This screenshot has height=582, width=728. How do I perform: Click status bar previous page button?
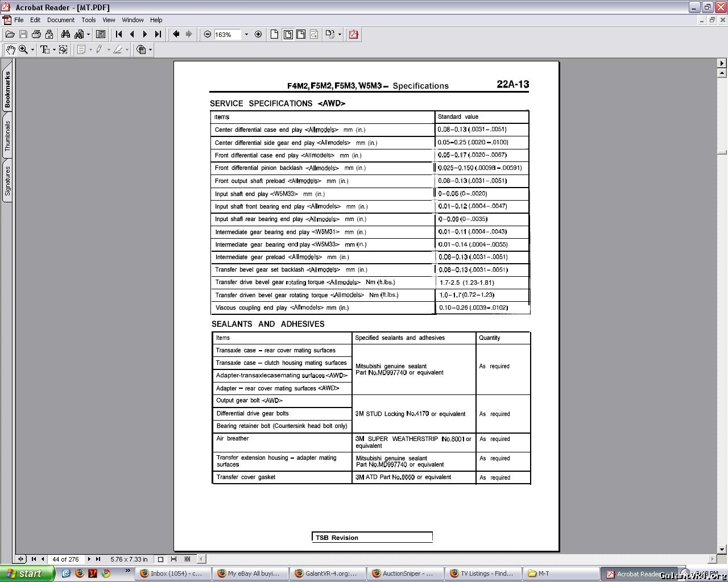coord(43,559)
